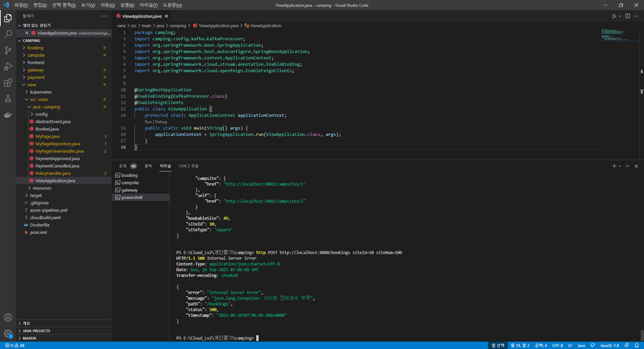Split the editor to the right
The height and width of the screenshot is (349, 644).
628,16
